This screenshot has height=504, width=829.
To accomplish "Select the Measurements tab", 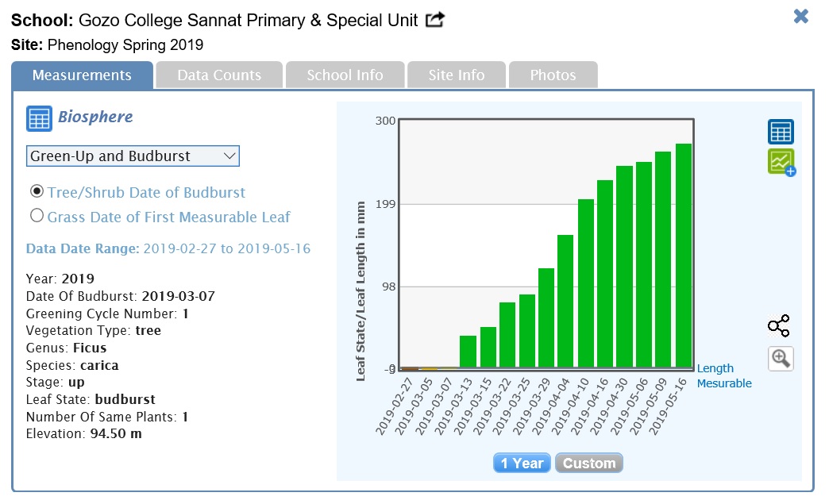I will pos(82,75).
